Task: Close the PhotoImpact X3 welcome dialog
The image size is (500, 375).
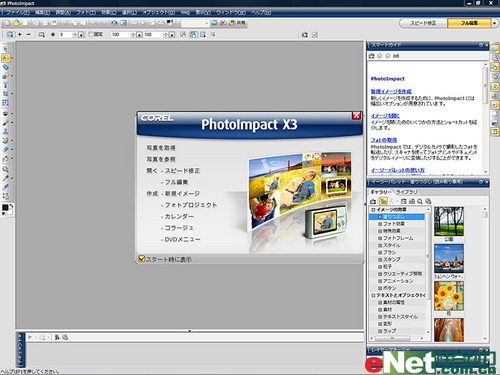Action: pos(356,115)
